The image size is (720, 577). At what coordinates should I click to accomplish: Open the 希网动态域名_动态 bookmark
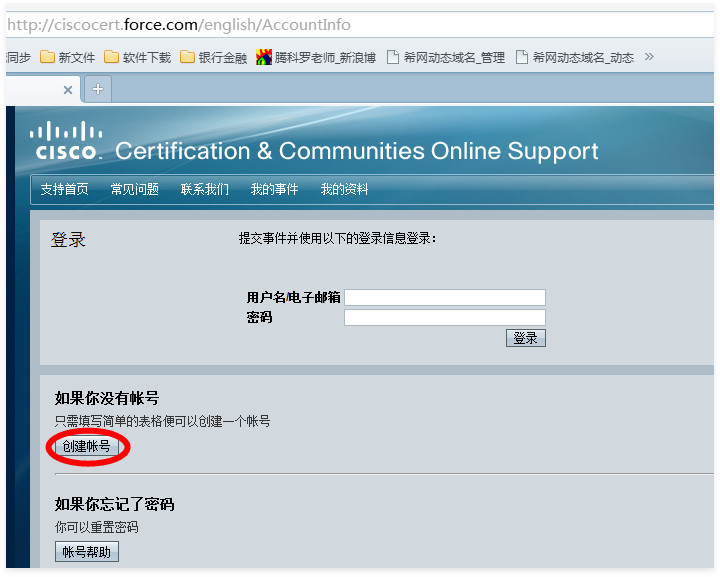575,57
